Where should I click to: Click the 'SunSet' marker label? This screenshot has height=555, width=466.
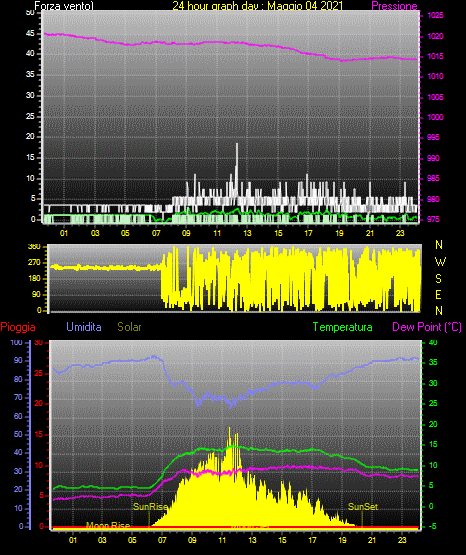(x=363, y=507)
